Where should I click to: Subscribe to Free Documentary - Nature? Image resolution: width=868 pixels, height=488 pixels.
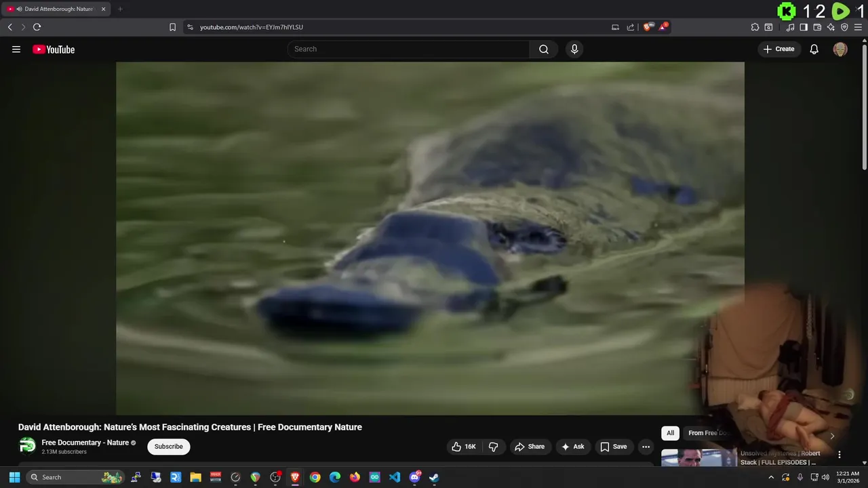(x=168, y=447)
